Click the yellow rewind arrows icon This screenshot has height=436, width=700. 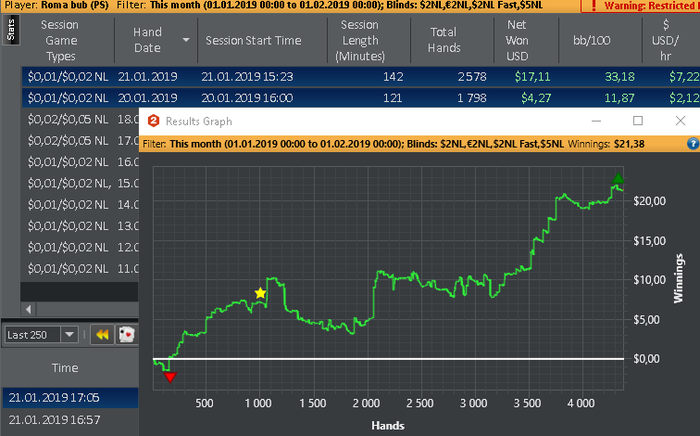point(102,335)
